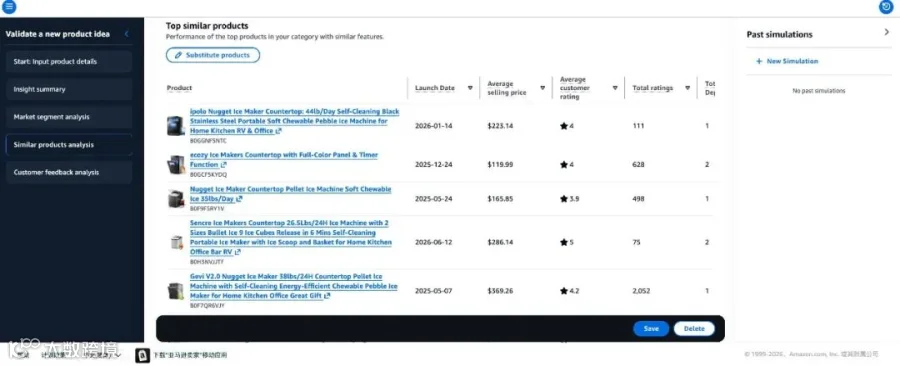
Task: Click external link icon after Great Gift
Action: (327, 296)
